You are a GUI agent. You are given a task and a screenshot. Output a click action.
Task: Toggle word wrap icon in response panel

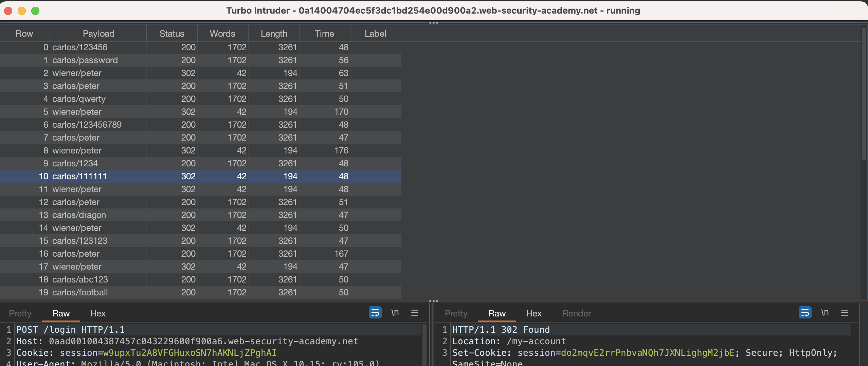pyautogui.click(x=805, y=312)
